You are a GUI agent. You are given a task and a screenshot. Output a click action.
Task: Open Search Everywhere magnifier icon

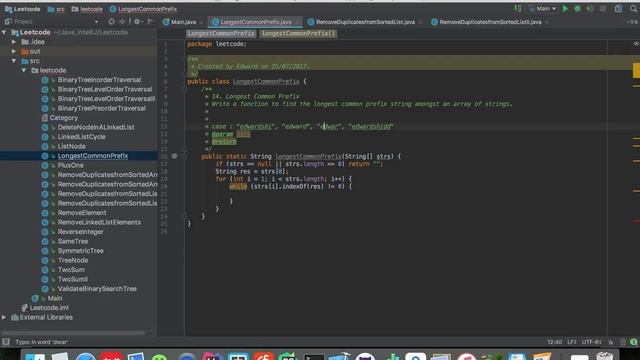(633, 9)
